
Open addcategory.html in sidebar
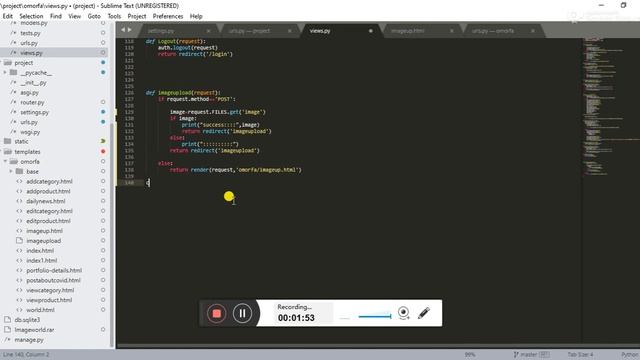[x=49, y=181]
